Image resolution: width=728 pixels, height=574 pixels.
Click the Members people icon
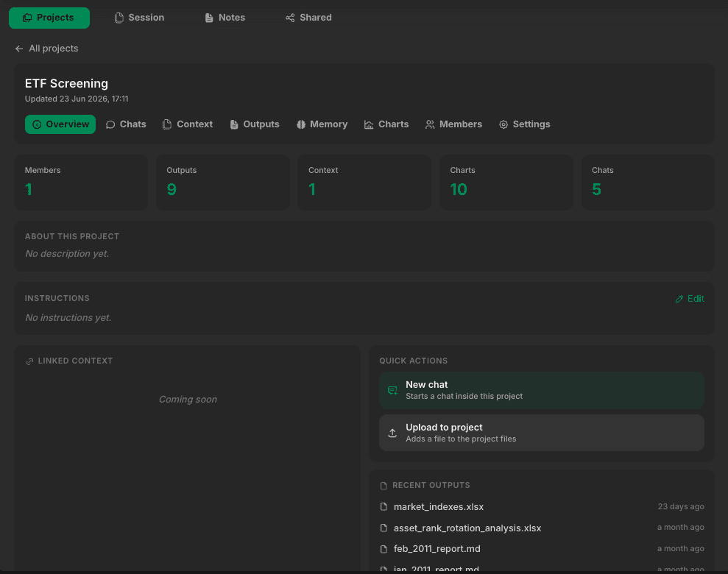point(430,124)
